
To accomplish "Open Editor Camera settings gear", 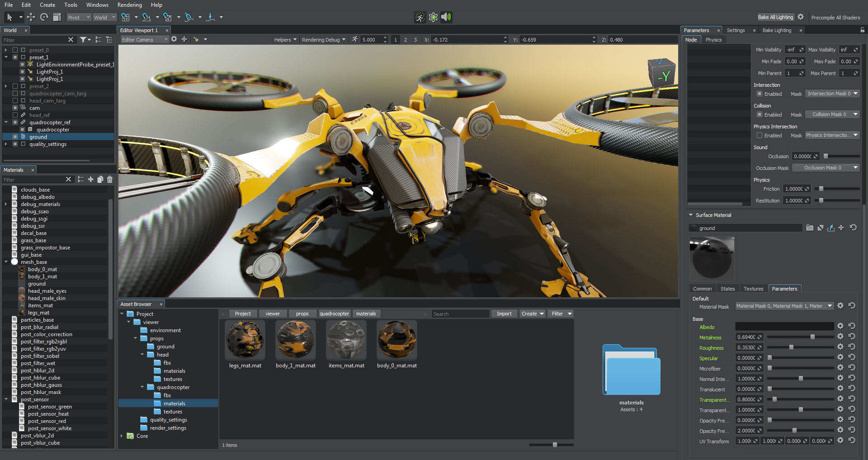I will click(x=174, y=39).
